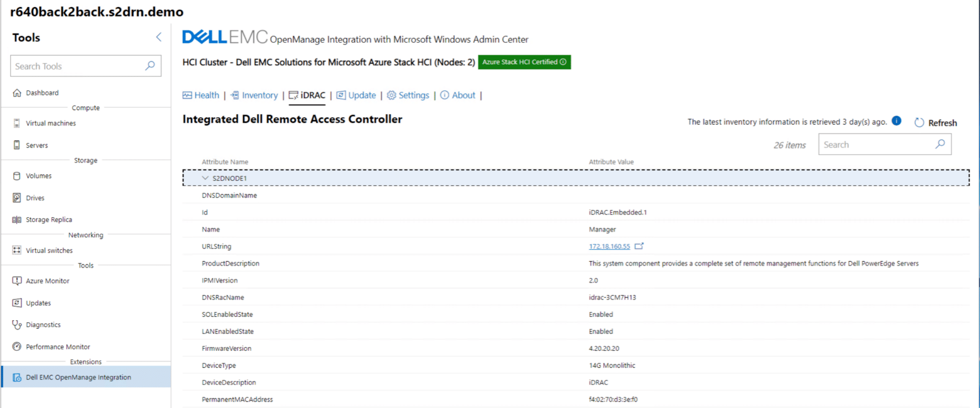Image resolution: width=980 pixels, height=408 pixels.
Task: Open the About tab
Action: [x=458, y=95]
